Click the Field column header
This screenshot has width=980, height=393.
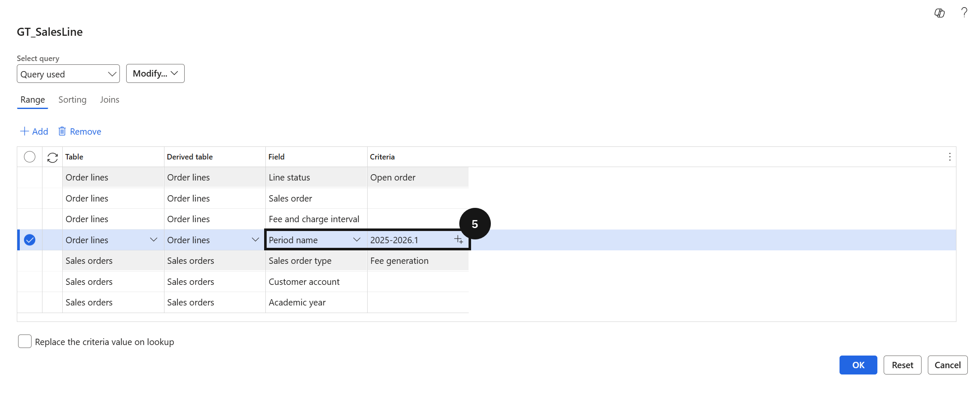(x=316, y=157)
